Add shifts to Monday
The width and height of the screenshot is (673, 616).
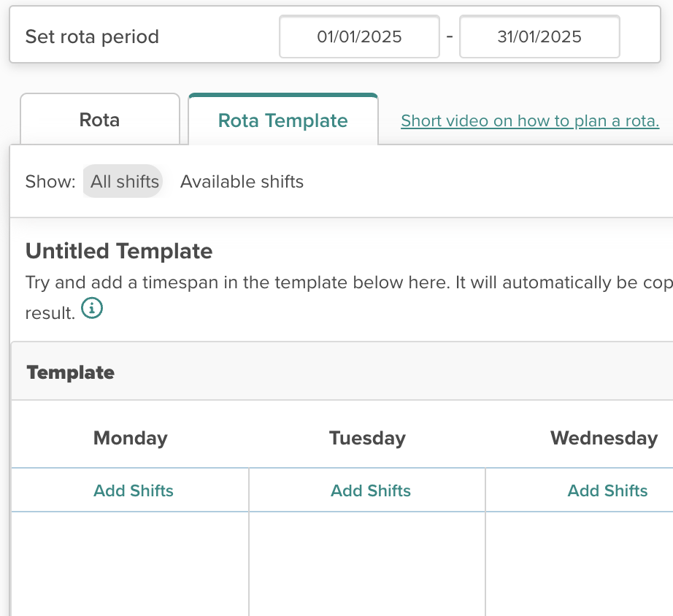click(134, 490)
